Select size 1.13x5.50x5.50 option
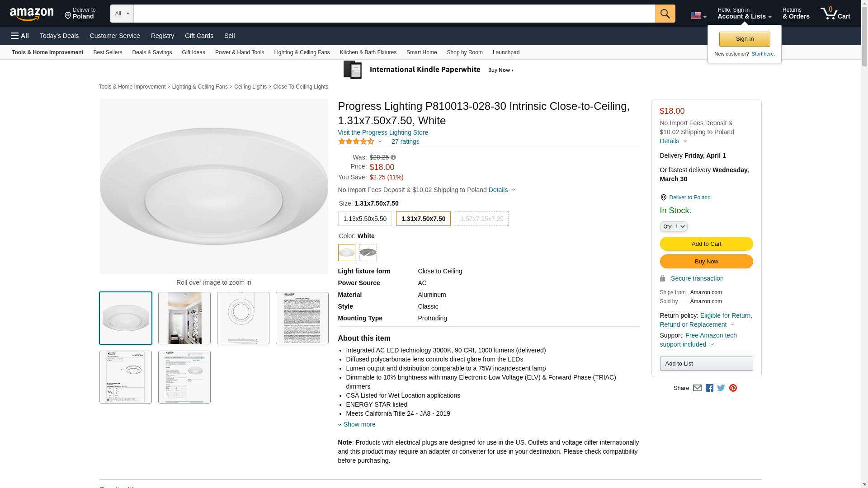The image size is (868, 488). tap(364, 219)
